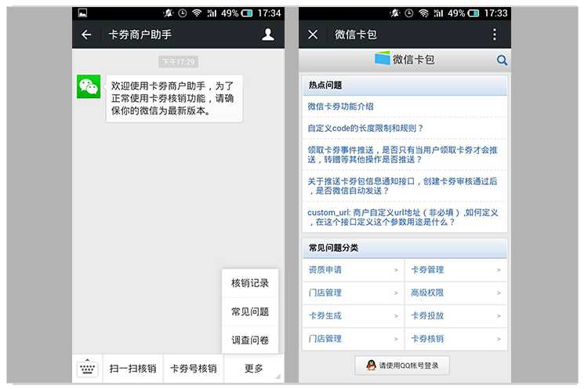Tap the 微信卡包 title in dark header
The image size is (588, 389).
[x=355, y=35]
